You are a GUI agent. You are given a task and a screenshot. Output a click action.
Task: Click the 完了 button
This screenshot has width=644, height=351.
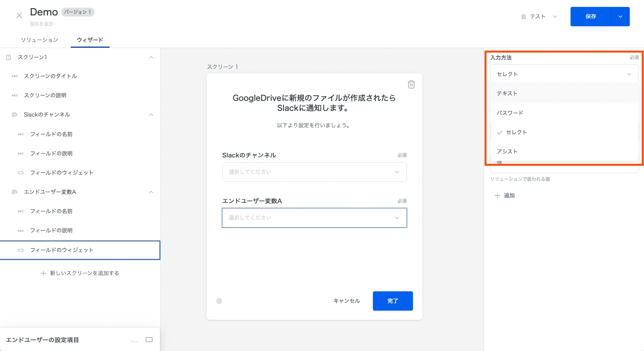click(x=393, y=301)
